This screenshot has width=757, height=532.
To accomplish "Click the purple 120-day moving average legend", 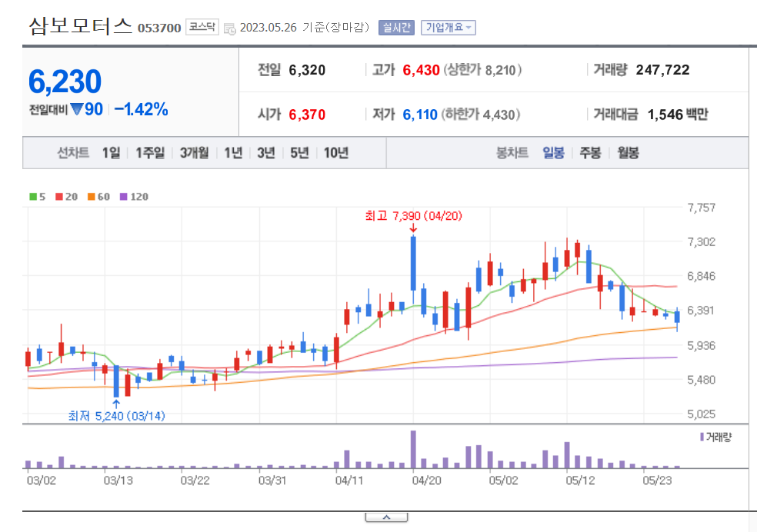I will (x=134, y=196).
